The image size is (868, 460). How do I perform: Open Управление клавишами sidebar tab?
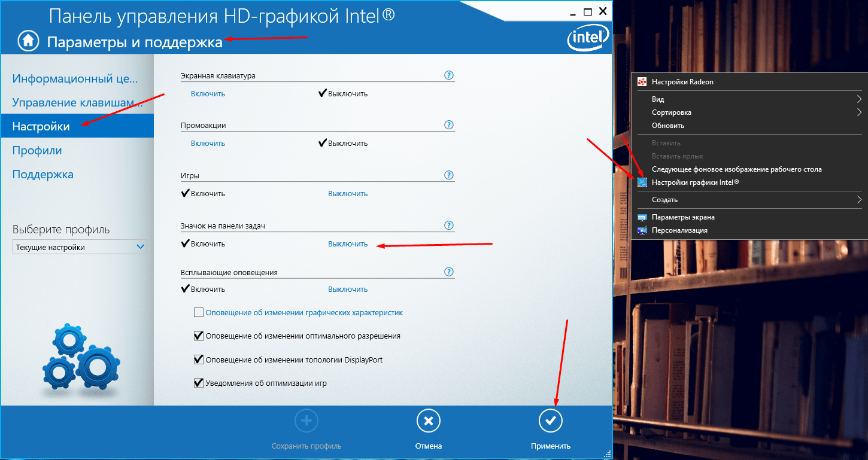tap(77, 102)
